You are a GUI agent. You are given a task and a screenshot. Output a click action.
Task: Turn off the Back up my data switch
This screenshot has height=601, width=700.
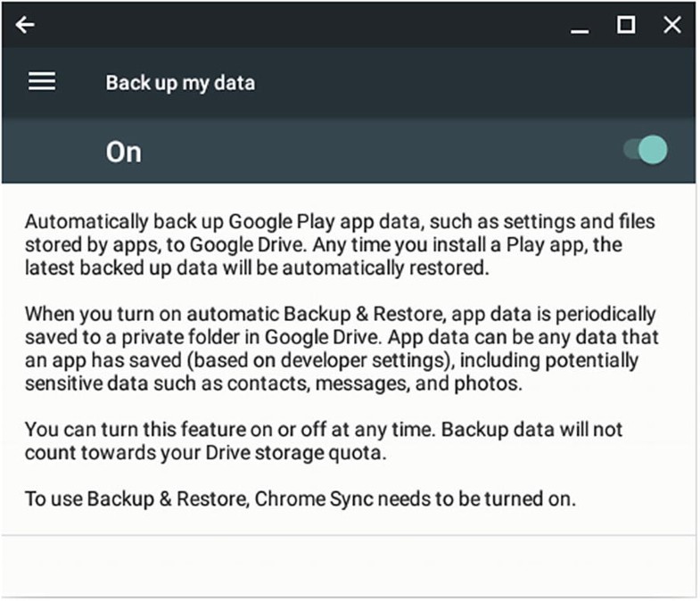pos(646,150)
